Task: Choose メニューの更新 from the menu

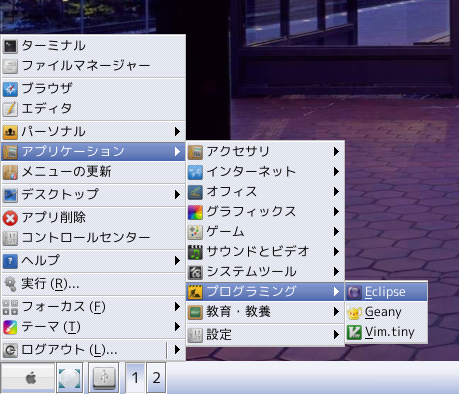Action: tap(93, 172)
